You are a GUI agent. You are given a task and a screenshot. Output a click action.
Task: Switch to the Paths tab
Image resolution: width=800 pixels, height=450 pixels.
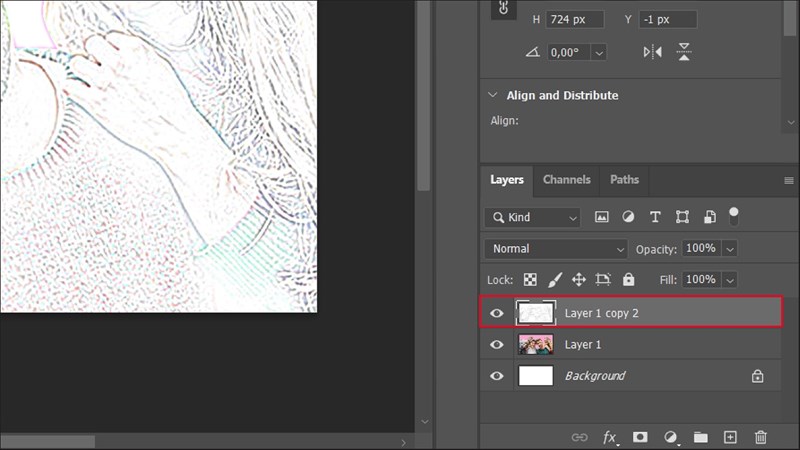tap(624, 180)
